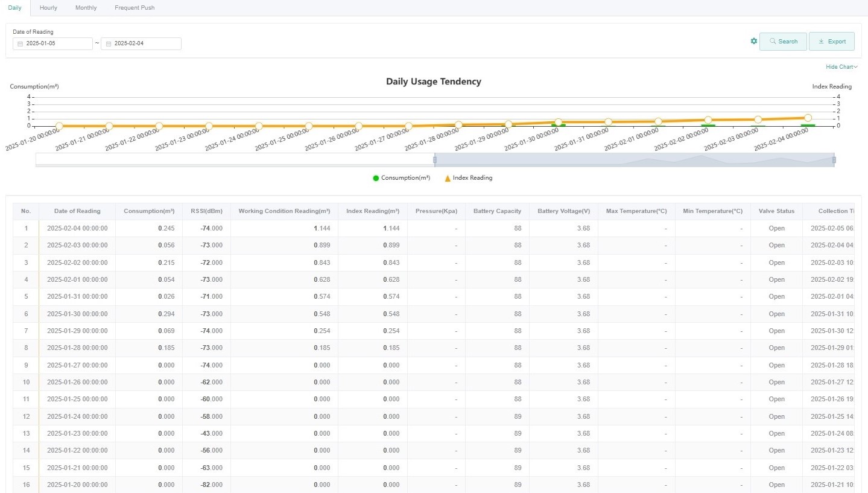Image resolution: width=868 pixels, height=493 pixels.
Task: Switch to the Hourly tab
Action: click(48, 8)
